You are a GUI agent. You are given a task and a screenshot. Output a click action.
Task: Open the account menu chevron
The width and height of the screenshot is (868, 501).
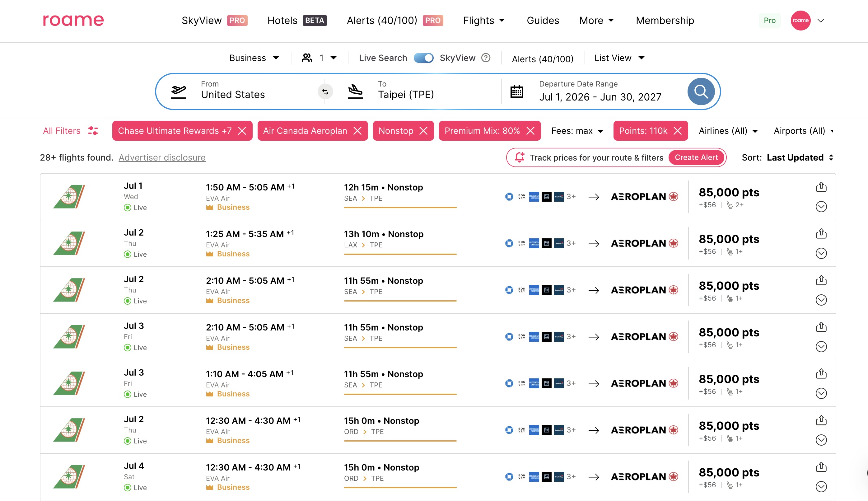820,20
